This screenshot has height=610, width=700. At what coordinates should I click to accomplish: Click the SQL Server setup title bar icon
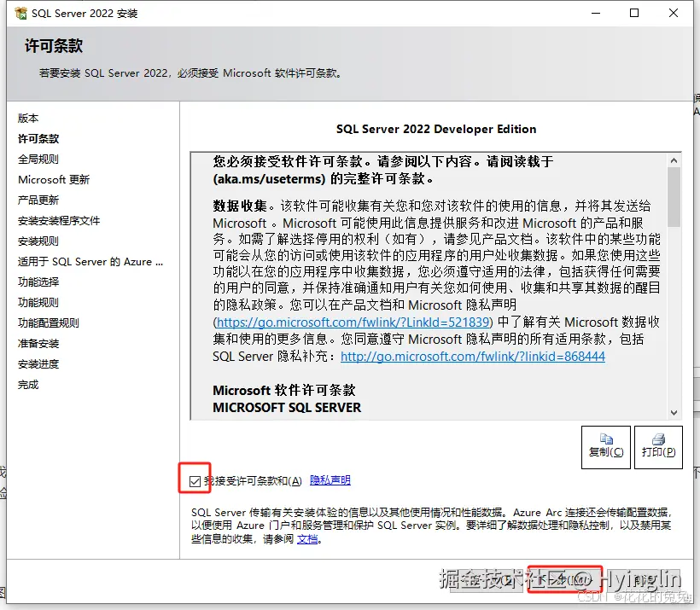(x=20, y=14)
